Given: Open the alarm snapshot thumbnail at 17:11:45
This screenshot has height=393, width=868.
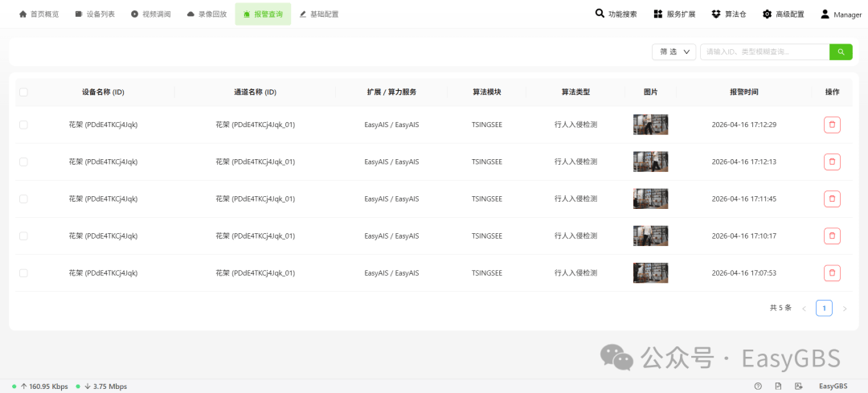Looking at the screenshot, I should click(x=650, y=199).
